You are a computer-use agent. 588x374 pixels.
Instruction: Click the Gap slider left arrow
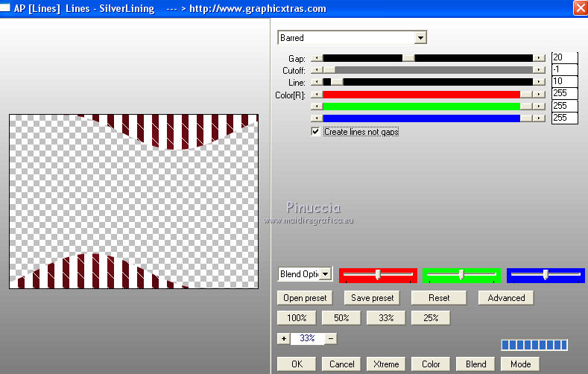(x=317, y=58)
